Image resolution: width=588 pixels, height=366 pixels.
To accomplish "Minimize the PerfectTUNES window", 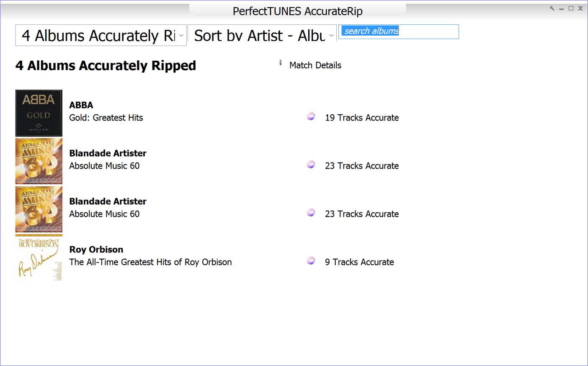I will click(x=561, y=9).
